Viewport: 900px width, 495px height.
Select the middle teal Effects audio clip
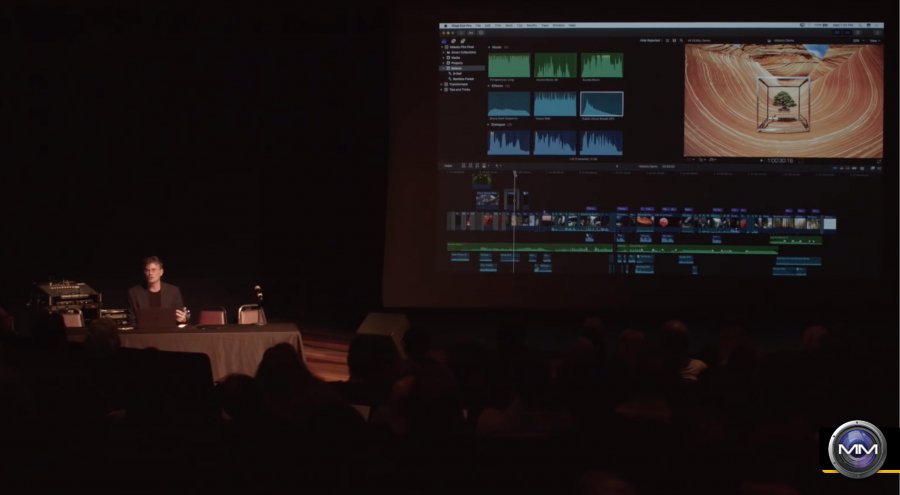[x=556, y=104]
